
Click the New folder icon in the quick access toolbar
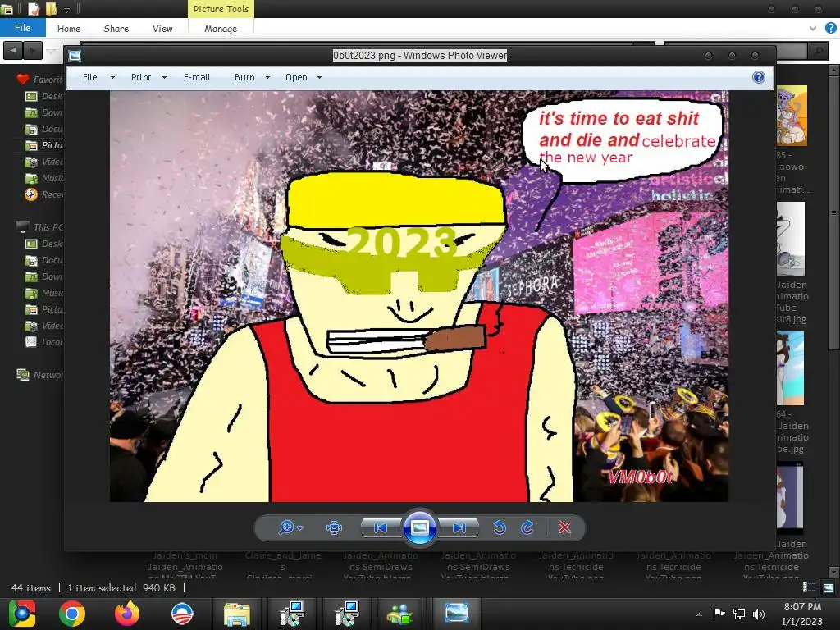click(51, 9)
